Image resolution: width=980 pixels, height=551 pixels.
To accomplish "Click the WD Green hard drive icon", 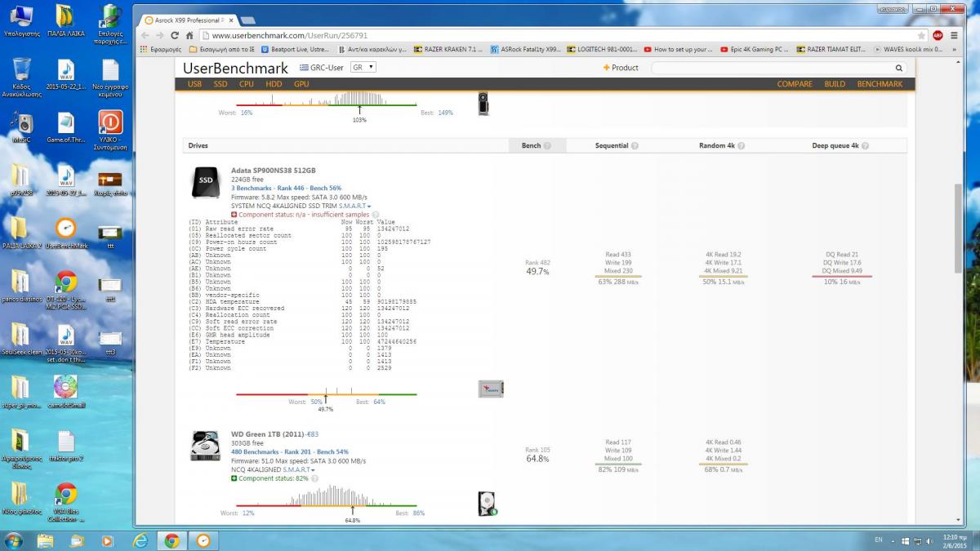I will point(205,446).
